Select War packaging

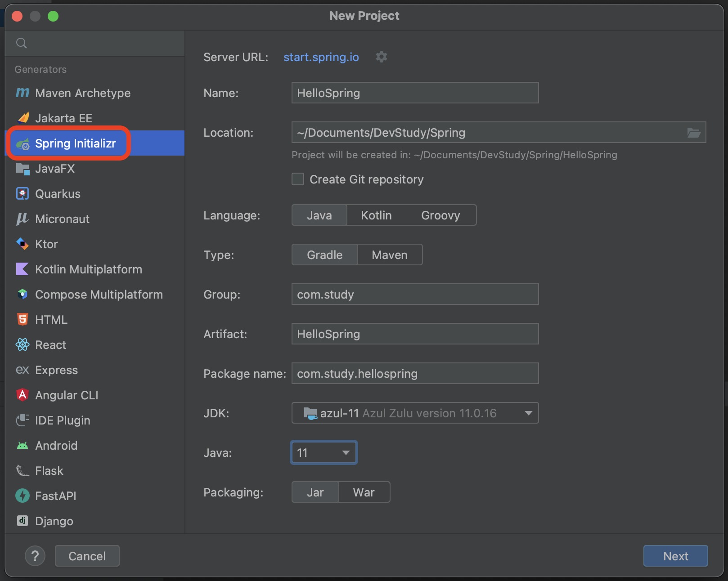tap(364, 492)
